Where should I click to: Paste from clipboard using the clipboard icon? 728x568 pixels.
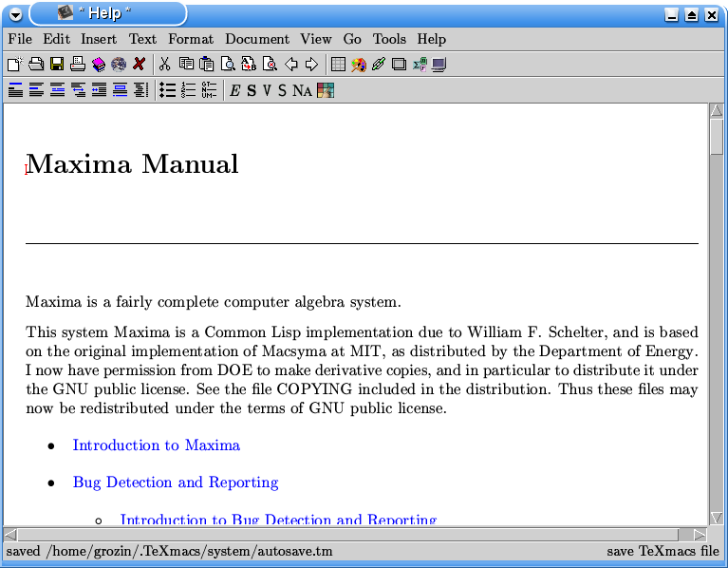click(x=207, y=64)
